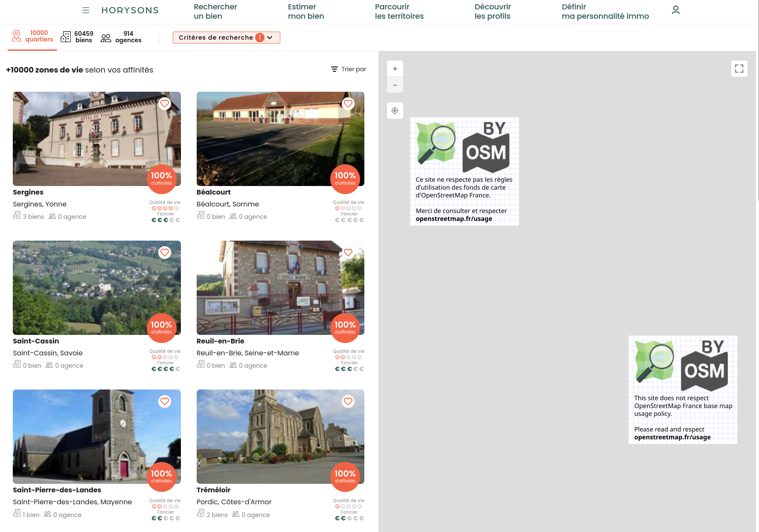Open the Tréméloir listing title
759x532 pixels.
[213, 490]
